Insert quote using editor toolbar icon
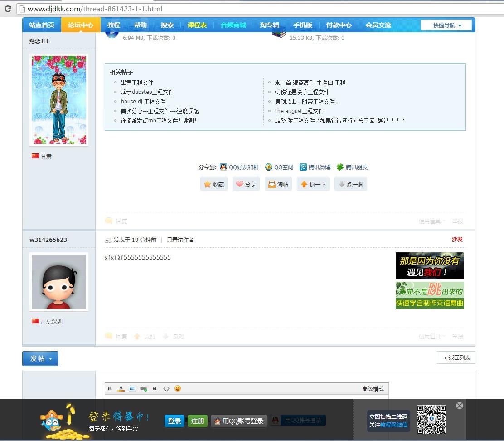 tap(155, 388)
